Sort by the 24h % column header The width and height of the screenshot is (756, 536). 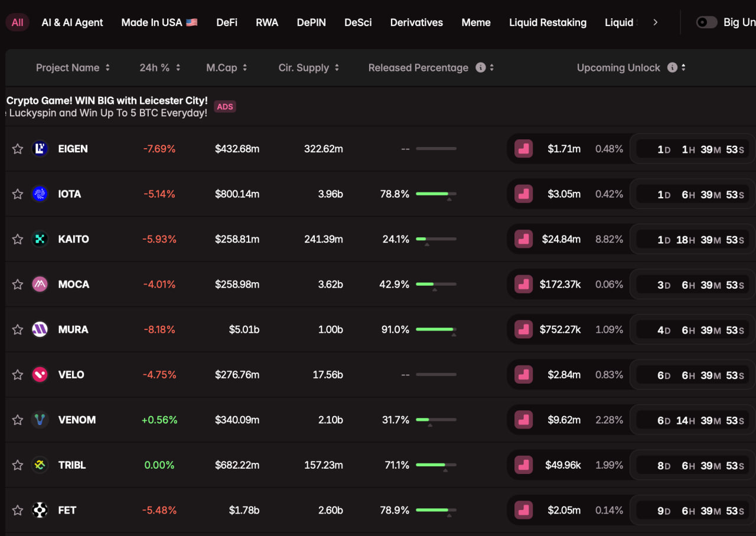pyautogui.click(x=159, y=68)
